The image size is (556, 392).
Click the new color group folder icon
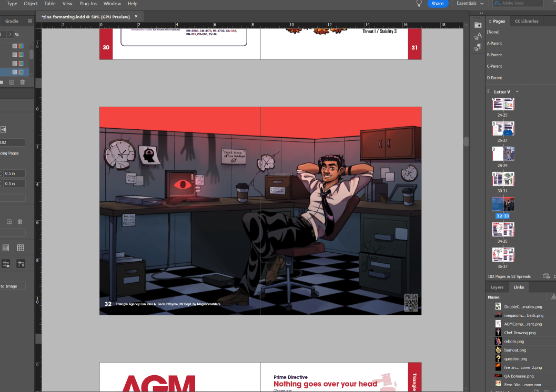pos(2,82)
